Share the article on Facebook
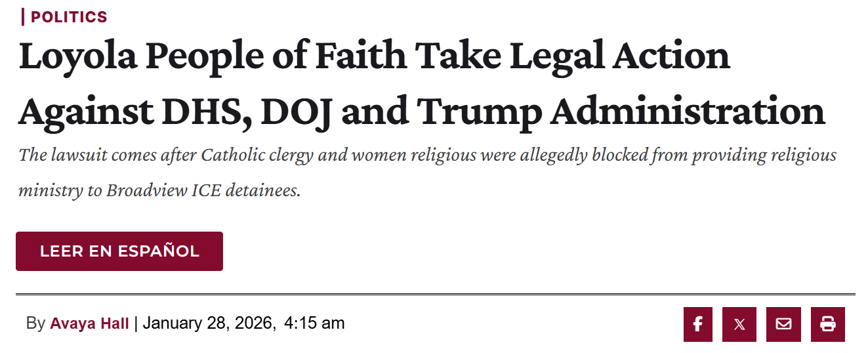 click(697, 324)
